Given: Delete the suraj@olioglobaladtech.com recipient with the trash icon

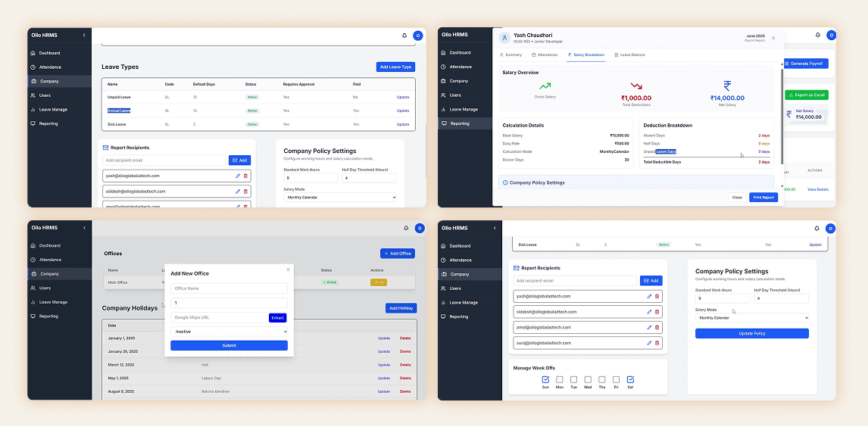Looking at the screenshot, I should click(657, 343).
